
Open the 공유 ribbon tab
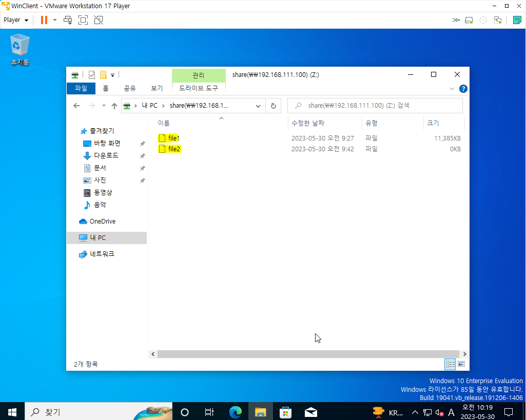(x=130, y=88)
